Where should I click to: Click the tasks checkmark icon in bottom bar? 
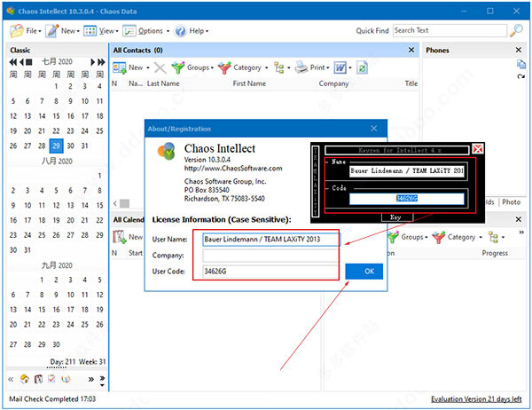51,379
